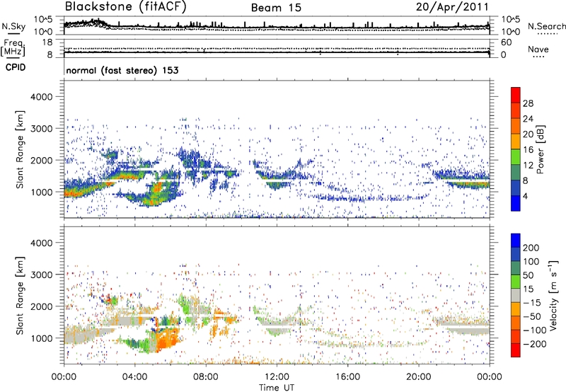Image resolution: width=566 pixels, height=392 pixels.
Task: Click the 'CPID' label
Action: click(16, 67)
